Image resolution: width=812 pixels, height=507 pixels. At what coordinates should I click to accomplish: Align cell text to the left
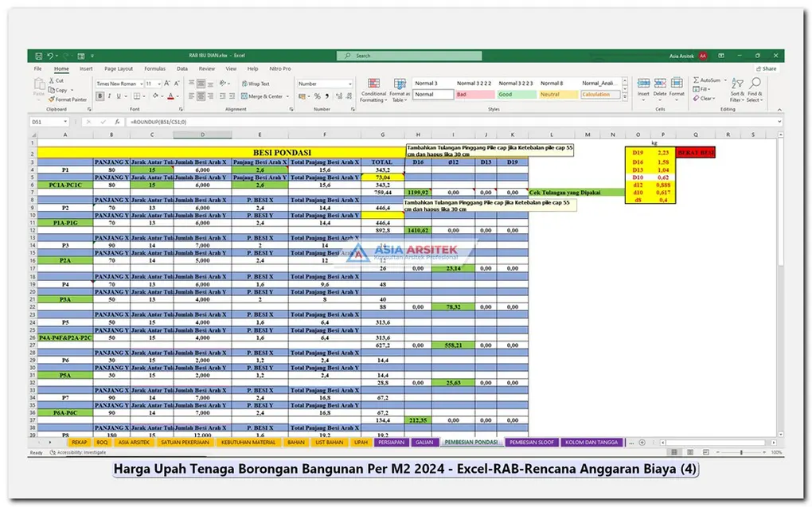tap(192, 96)
